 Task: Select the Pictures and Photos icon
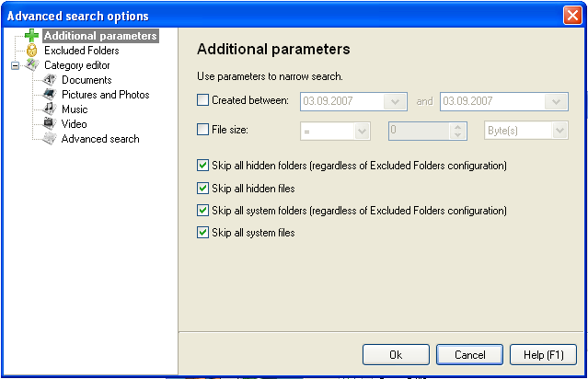click(50, 94)
